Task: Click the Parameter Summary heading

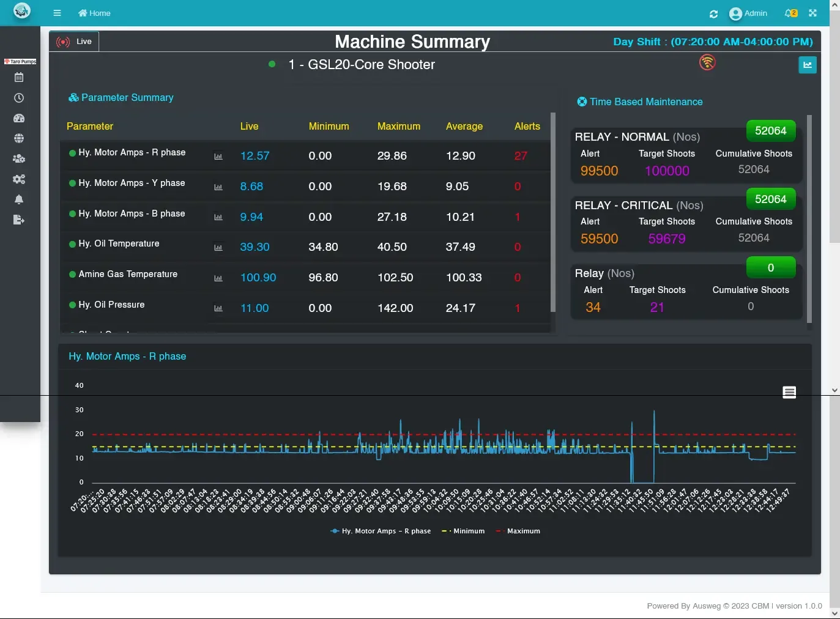Action: click(x=121, y=97)
